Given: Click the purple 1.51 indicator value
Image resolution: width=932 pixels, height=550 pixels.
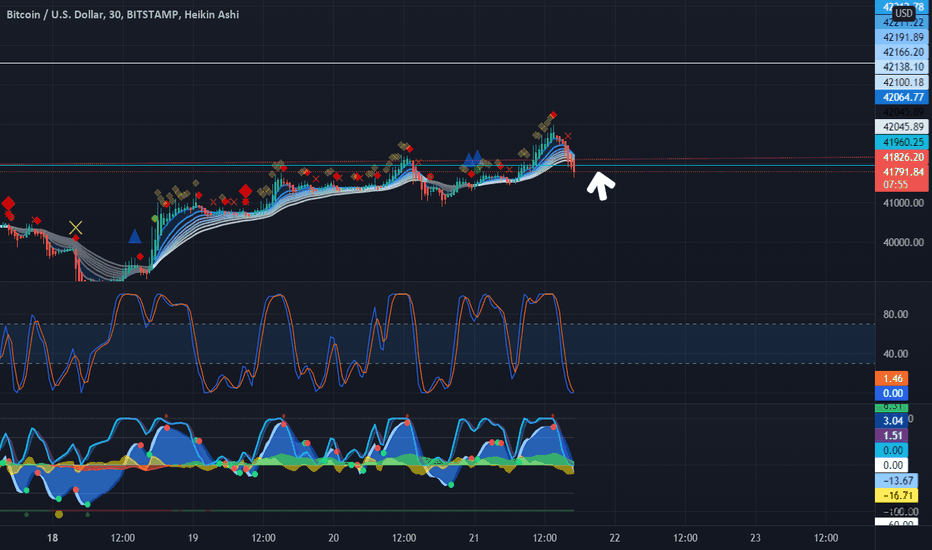Looking at the screenshot, I should point(892,435).
